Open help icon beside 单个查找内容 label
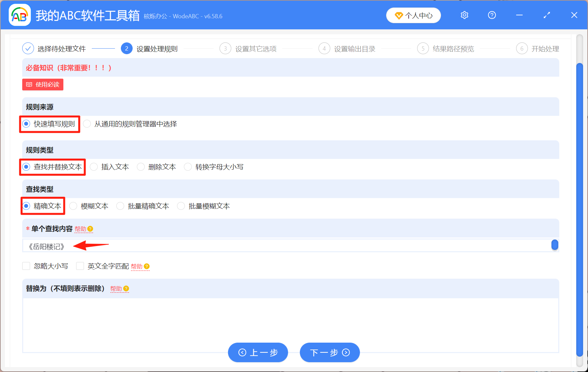 click(91, 229)
